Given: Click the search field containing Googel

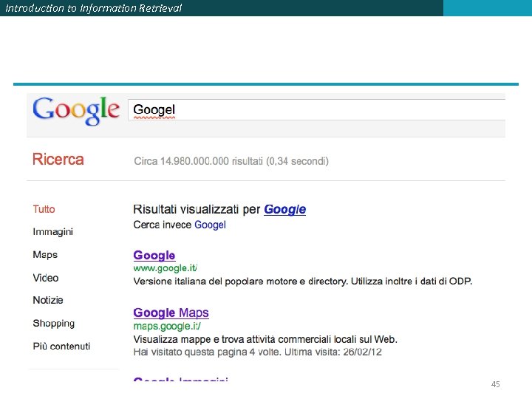Looking at the screenshot, I should pyautogui.click(x=316, y=109).
